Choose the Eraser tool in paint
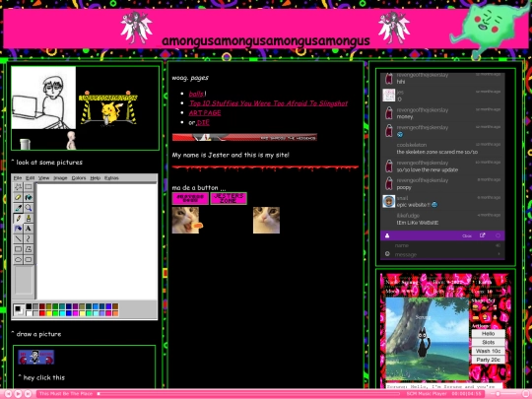This screenshot has height=399, width=532. (x=18, y=197)
